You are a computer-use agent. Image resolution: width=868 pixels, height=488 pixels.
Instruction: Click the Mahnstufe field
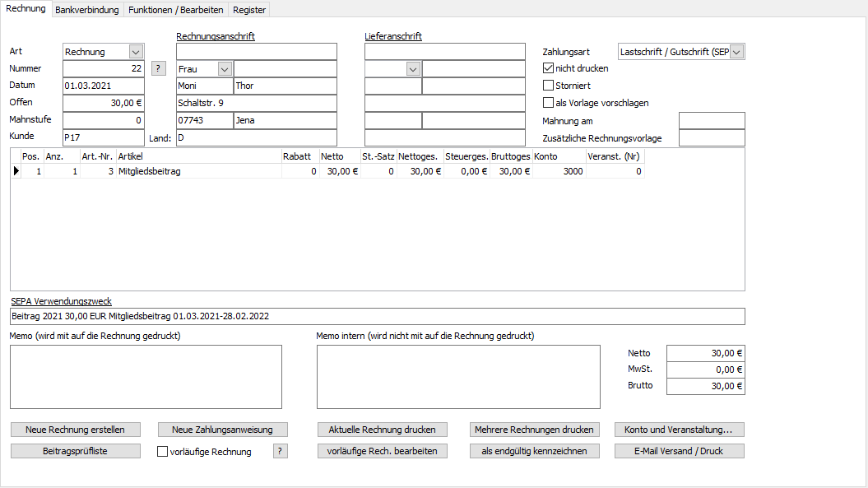104,120
